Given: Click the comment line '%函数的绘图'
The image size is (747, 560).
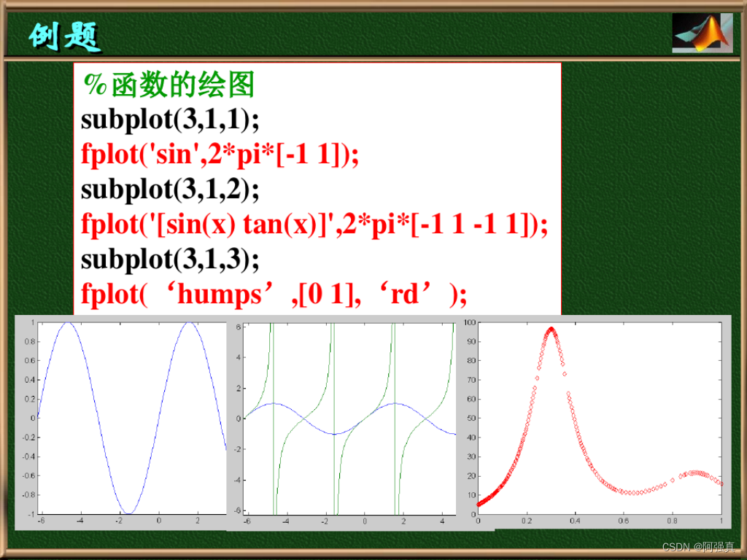Looking at the screenshot, I should (x=169, y=85).
